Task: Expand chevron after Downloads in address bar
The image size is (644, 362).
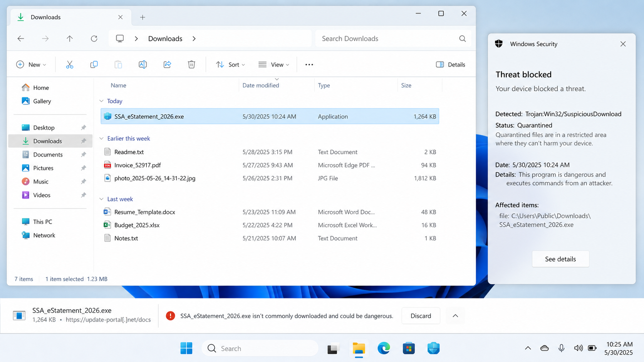Action: click(x=194, y=38)
